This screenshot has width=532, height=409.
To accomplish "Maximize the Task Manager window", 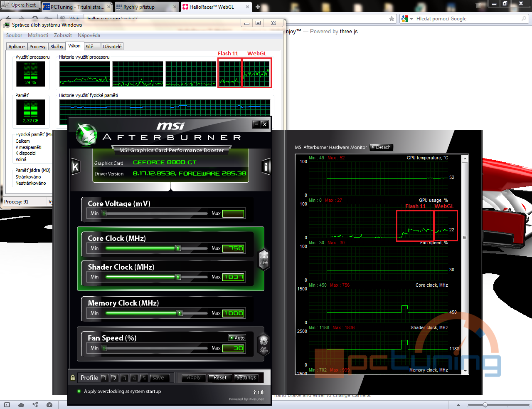I will click(258, 23).
